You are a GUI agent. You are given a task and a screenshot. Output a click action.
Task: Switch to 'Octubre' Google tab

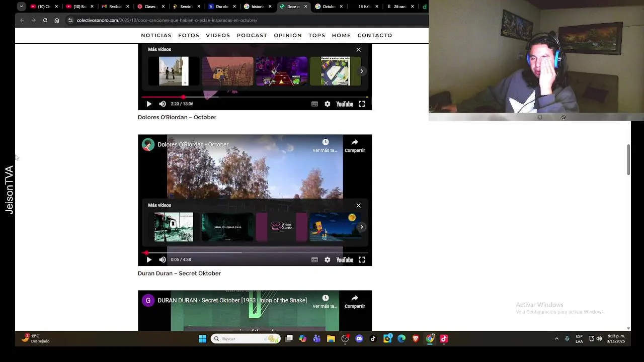click(329, 7)
